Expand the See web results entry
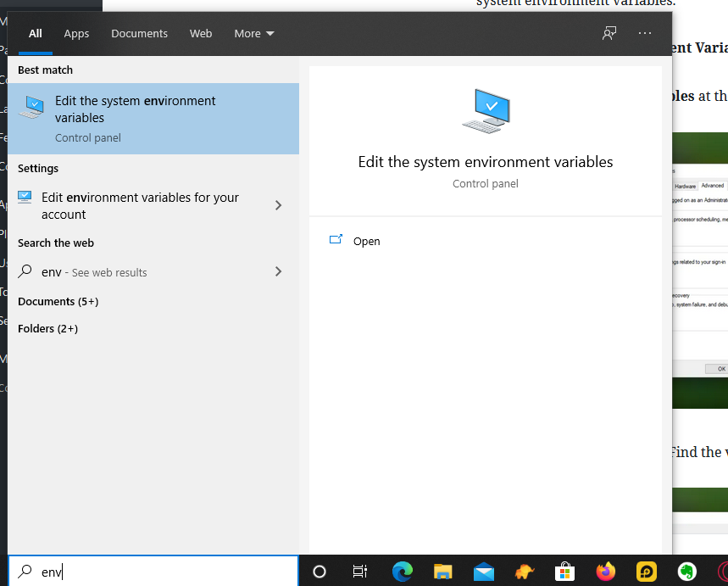The height and width of the screenshot is (586, 728). pyautogui.click(x=278, y=271)
